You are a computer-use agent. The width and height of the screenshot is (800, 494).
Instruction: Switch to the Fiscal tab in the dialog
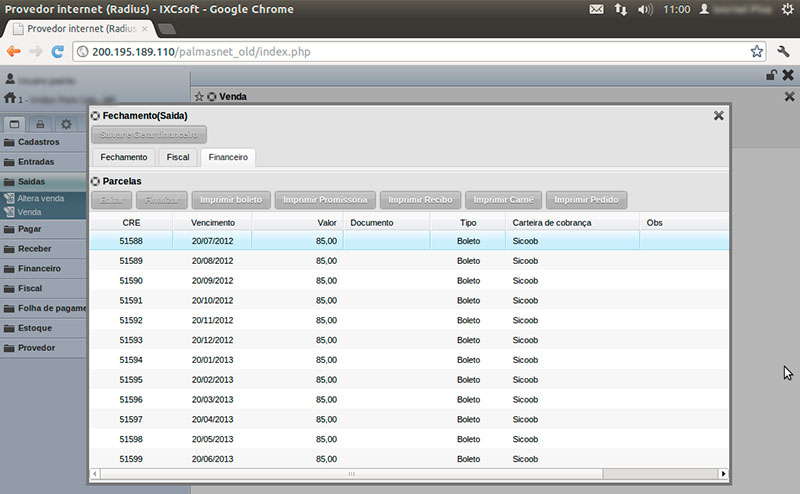point(178,157)
